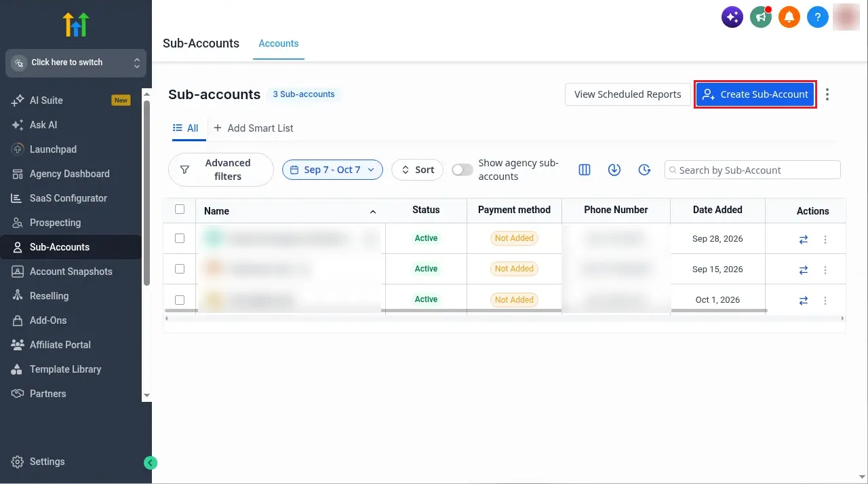
Task: Click the manage columns icon
Action: [585, 170]
